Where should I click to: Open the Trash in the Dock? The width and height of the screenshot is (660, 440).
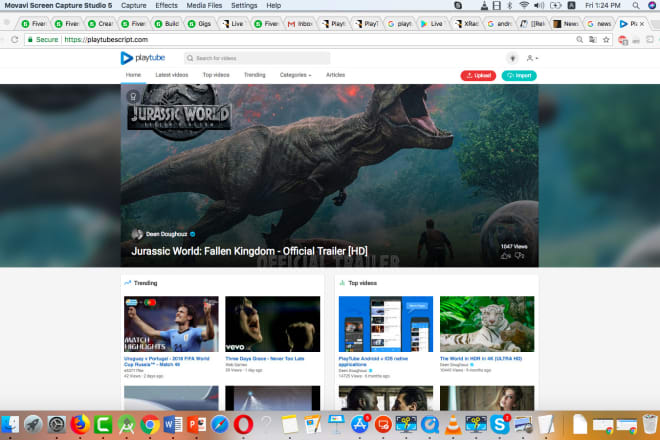coord(650,424)
